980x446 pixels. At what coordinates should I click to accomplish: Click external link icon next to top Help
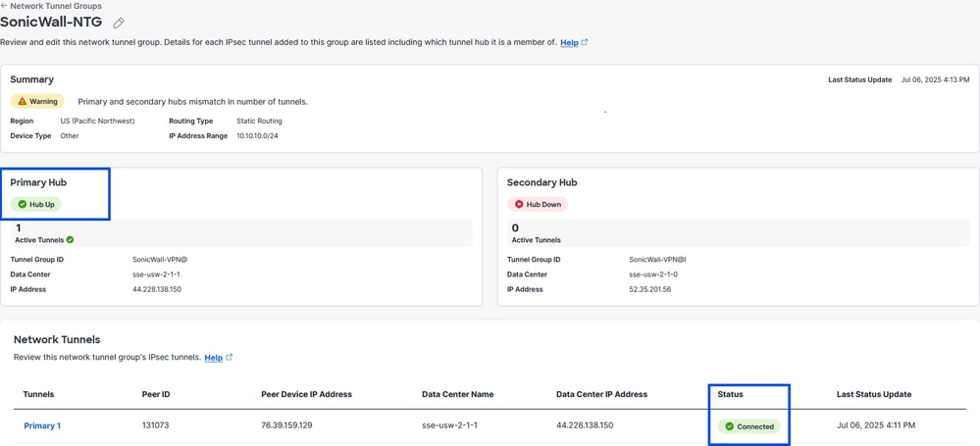[x=585, y=42]
